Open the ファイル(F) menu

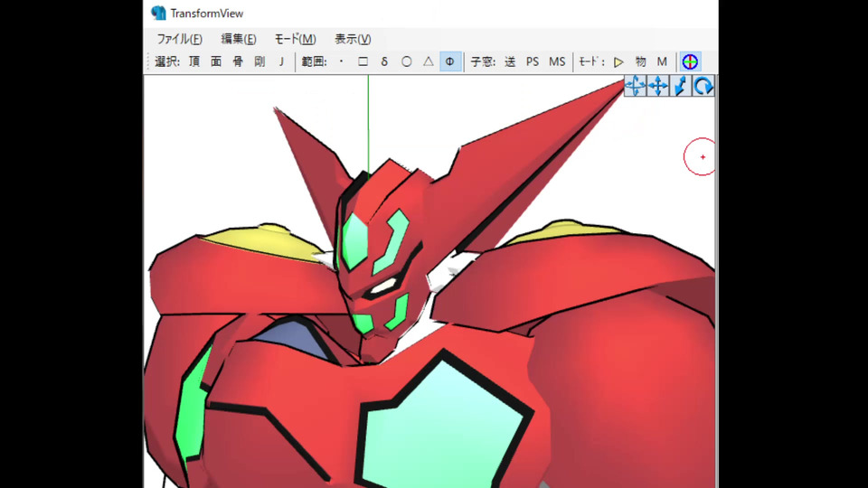pyautogui.click(x=179, y=39)
